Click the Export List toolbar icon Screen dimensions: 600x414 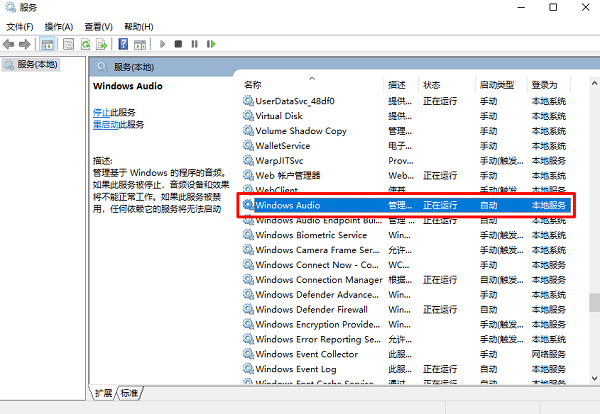pos(102,44)
